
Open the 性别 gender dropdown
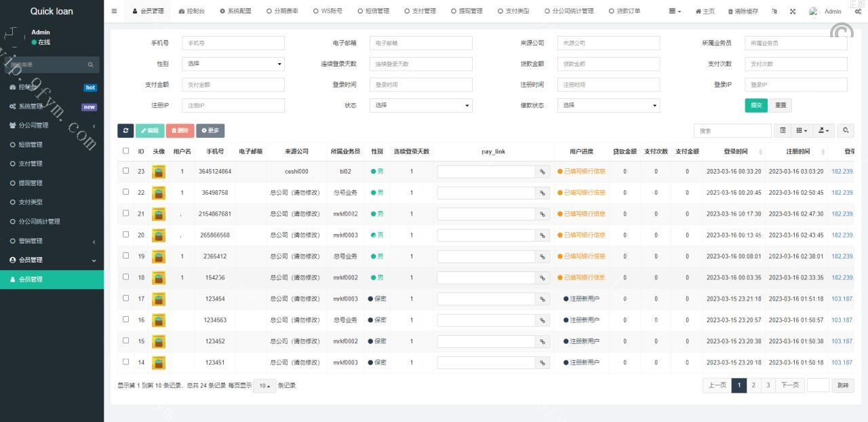pos(233,64)
